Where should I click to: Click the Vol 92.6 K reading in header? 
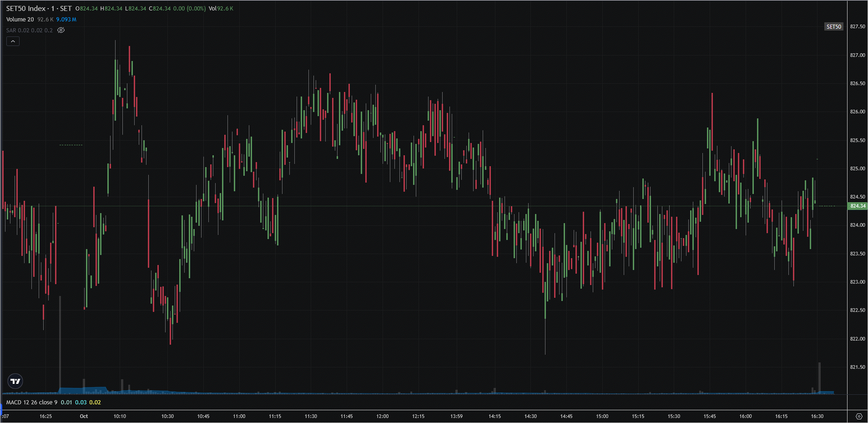[221, 9]
